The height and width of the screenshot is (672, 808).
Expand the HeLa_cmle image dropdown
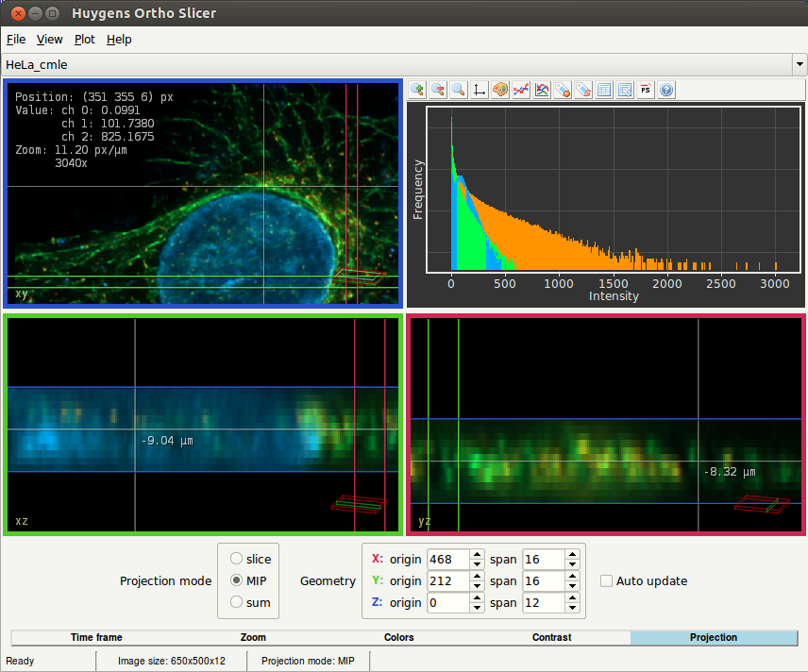click(x=800, y=65)
